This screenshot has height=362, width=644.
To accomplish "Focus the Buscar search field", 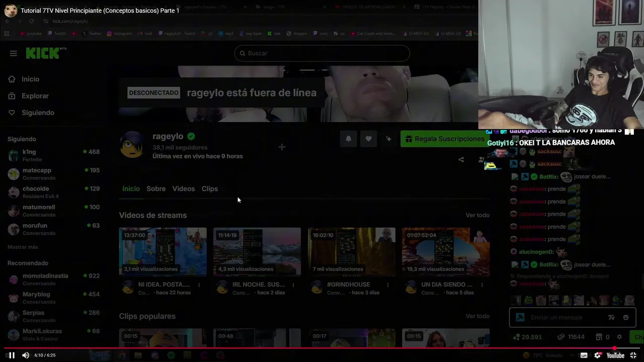I will click(322, 53).
